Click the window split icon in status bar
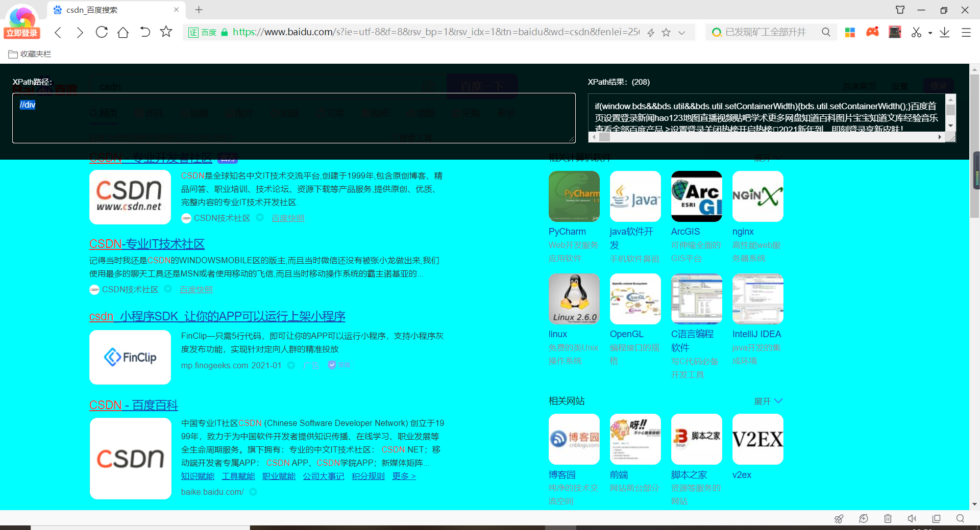 [936, 519]
